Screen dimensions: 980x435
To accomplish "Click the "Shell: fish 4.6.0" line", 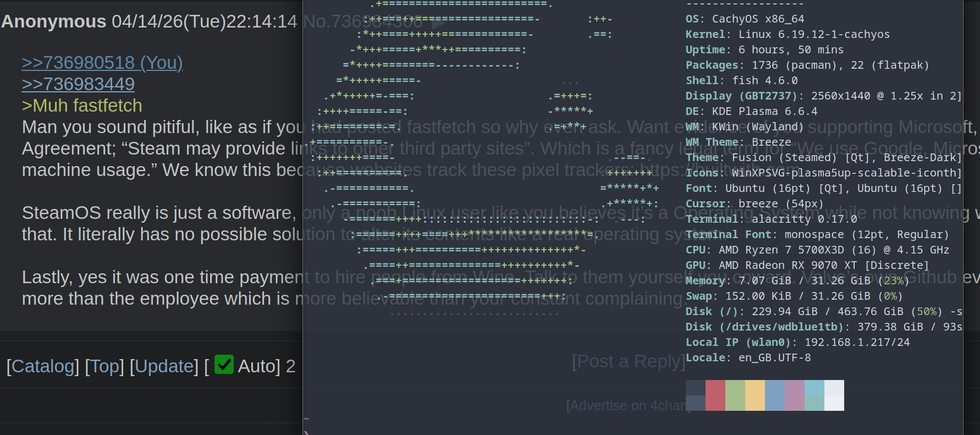I will point(742,81).
